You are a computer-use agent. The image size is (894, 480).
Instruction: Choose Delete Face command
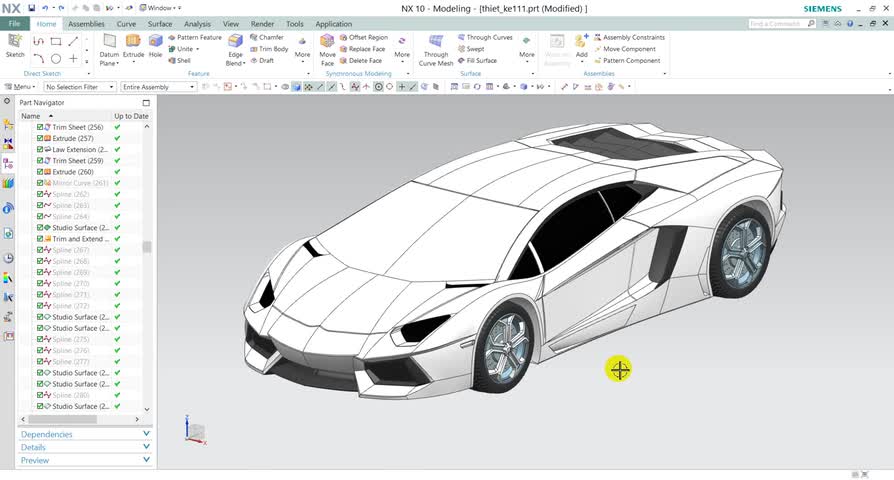click(x=361, y=60)
